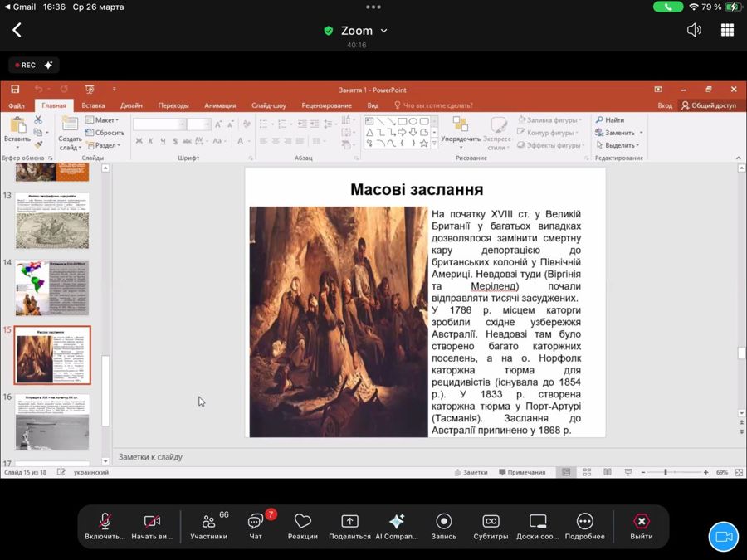747x560 pixels.
Task: Click the Вставить paste icon
Action: point(17,125)
